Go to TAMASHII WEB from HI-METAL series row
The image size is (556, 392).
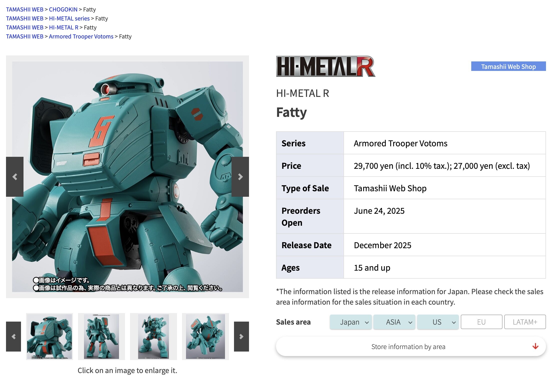click(25, 18)
